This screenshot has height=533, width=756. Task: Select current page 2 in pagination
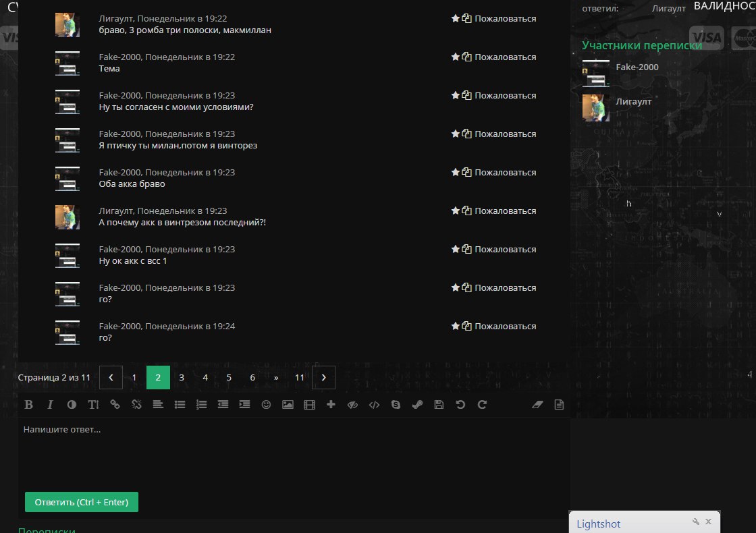[x=158, y=377]
